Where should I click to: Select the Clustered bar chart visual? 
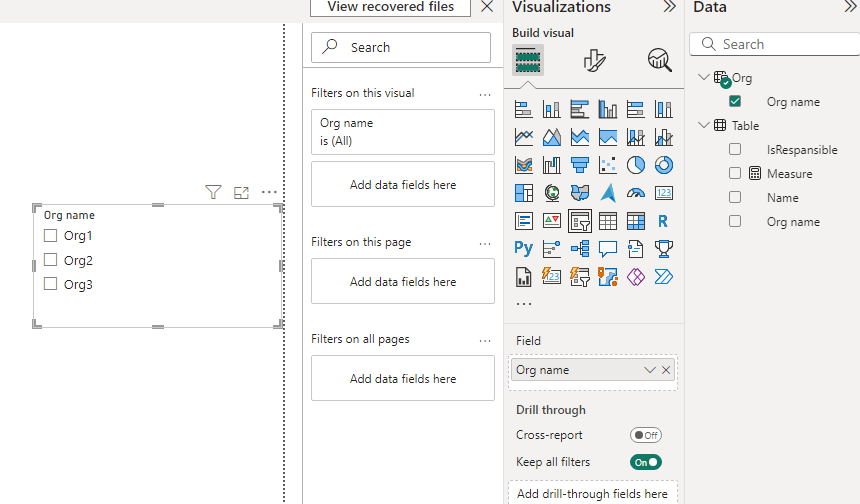tap(580, 109)
